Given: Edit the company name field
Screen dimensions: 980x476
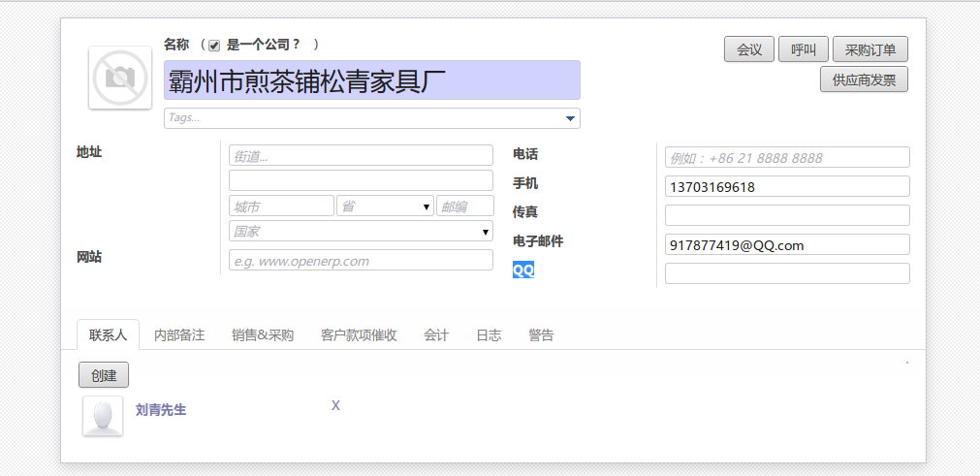Looking at the screenshot, I should [372, 79].
